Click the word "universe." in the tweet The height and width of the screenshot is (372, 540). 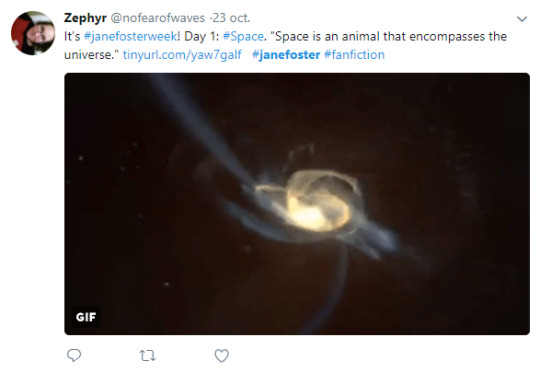point(91,55)
